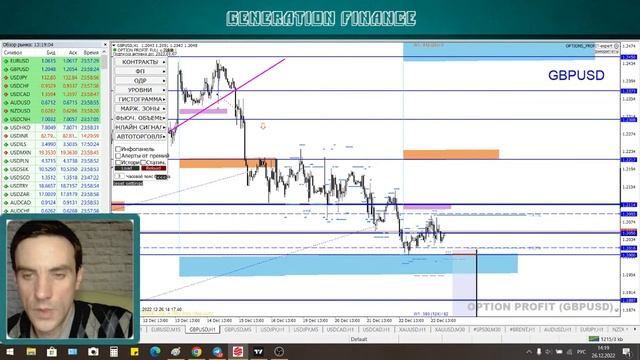640x360 pixels.
Task: Click USDJPY direction arrow icon
Action: 6,78
